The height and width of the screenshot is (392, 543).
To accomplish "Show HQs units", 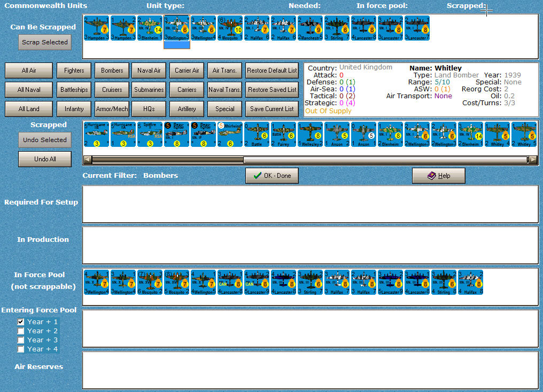I will [149, 109].
